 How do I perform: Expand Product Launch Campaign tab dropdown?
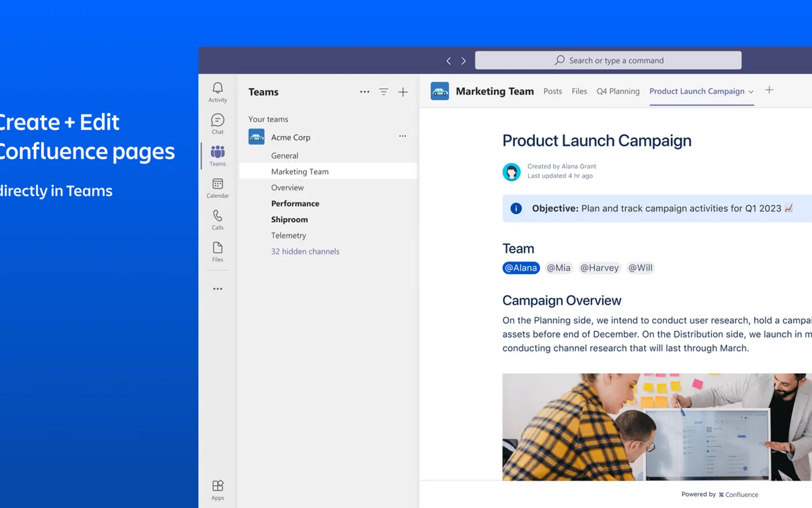pyautogui.click(x=751, y=92)
